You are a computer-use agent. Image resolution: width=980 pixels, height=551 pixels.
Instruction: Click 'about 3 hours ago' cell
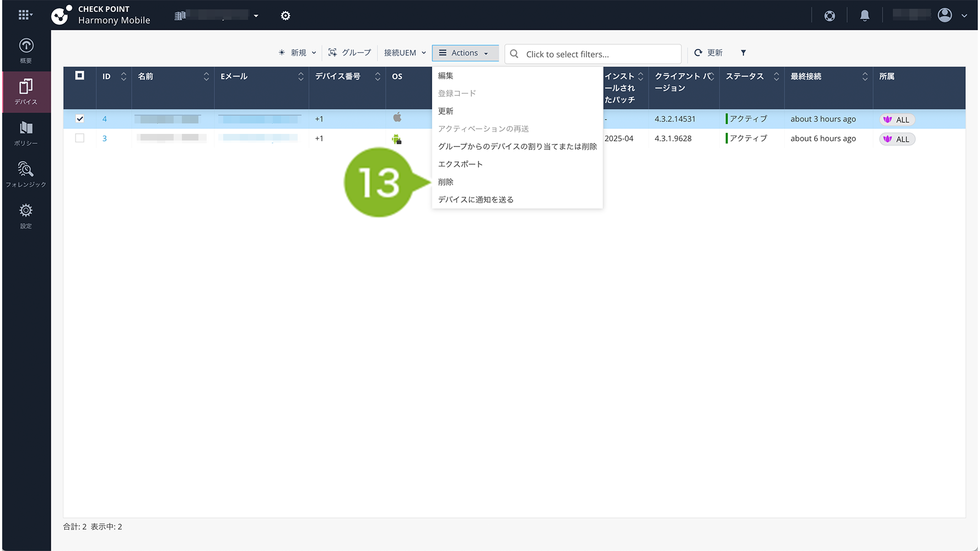click(x=823, y=119)
